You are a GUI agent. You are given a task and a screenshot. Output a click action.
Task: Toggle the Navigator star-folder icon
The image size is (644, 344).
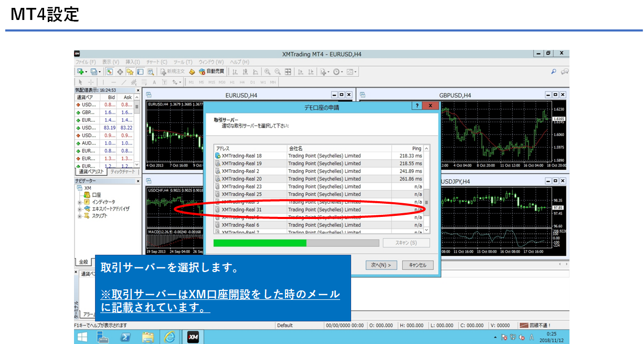coord(130,71)
